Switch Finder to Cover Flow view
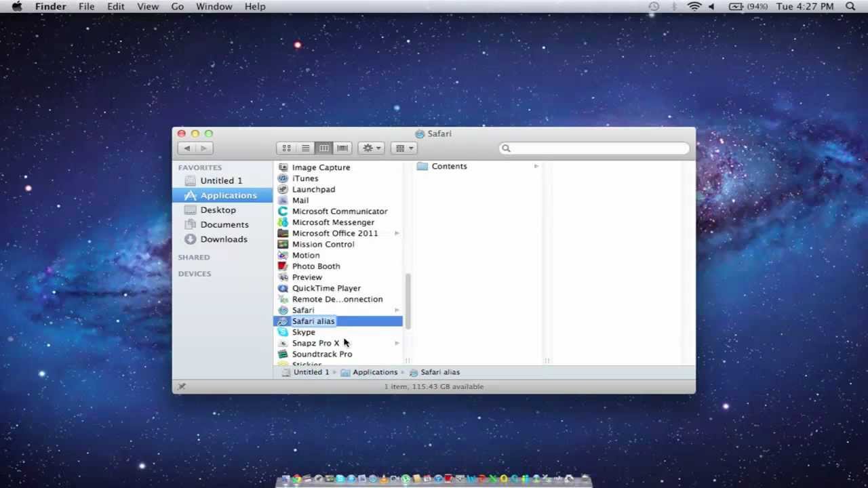868x488 pixels. (342, 148)
